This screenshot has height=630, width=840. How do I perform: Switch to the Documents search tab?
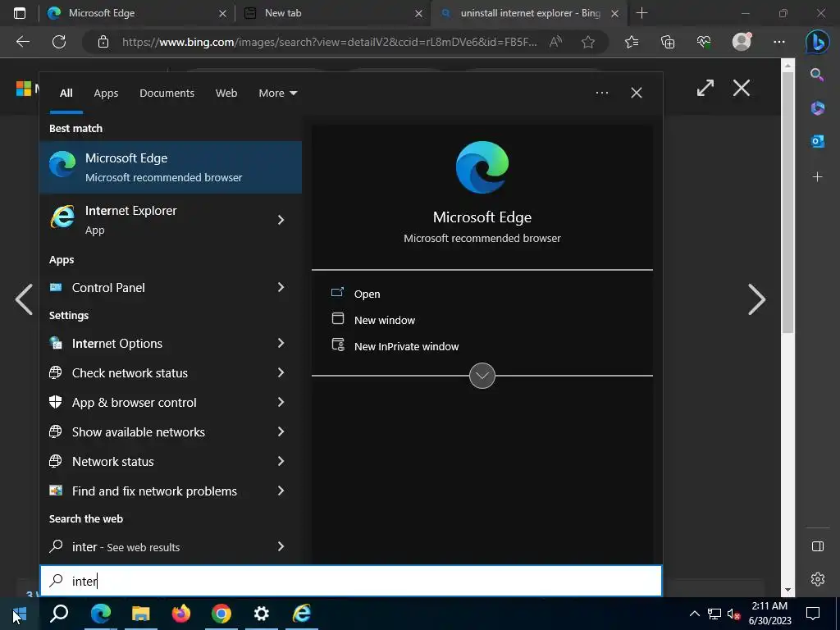point(167,94)
